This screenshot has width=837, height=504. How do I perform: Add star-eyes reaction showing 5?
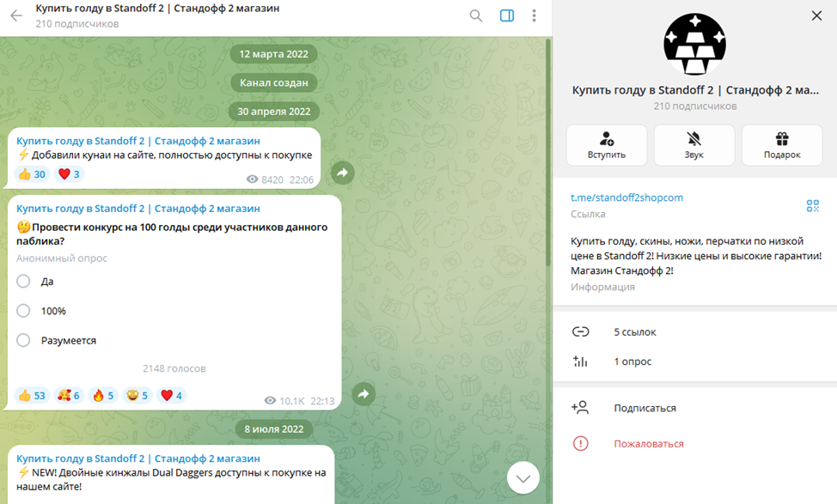click(137, 396)
